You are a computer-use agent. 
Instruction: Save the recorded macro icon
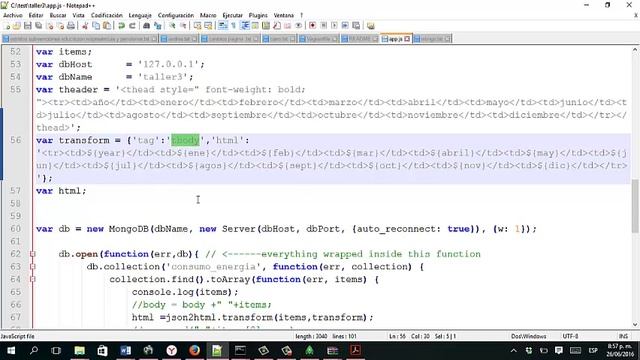tap(356, 26)
